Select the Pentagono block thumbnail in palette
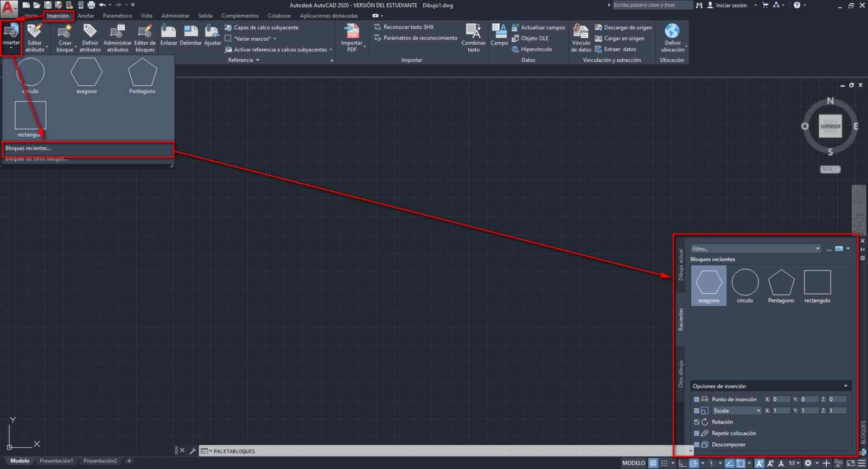The width and height of the screenshot is (868, 469). [x=781, y=286]
